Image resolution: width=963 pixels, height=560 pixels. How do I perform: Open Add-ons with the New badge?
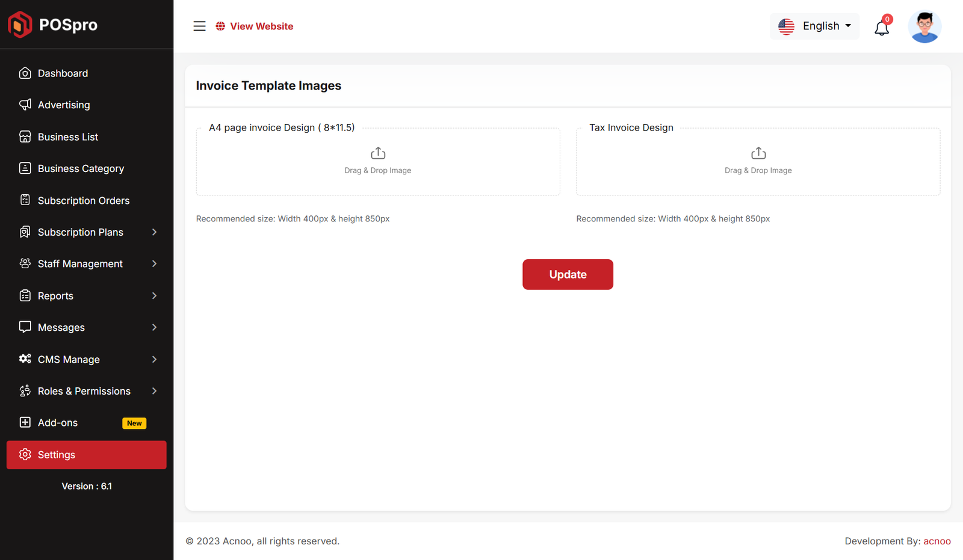tap(58, 423)
